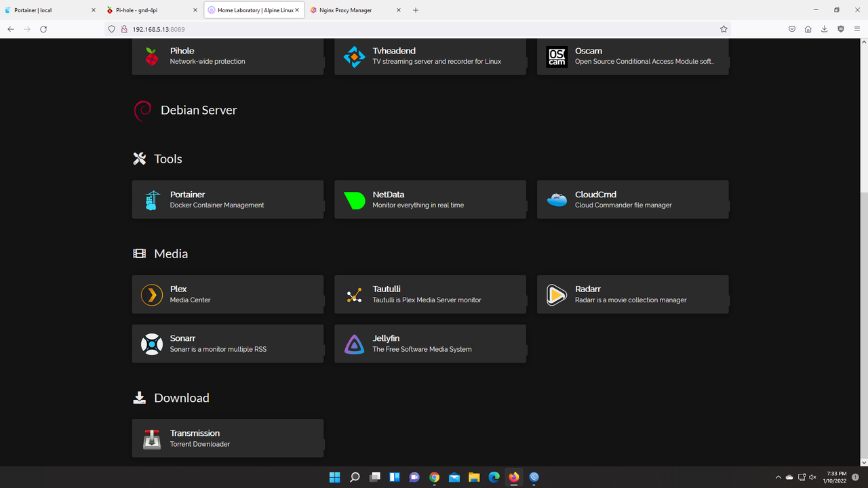The width and height of the screenshot is (868, 488).
Task: Open Windows taskbar search
Action: click(x=355, y=477)
